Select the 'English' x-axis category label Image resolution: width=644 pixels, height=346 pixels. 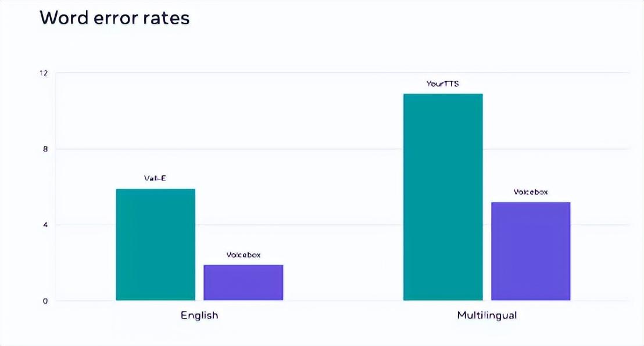[199, 316]
